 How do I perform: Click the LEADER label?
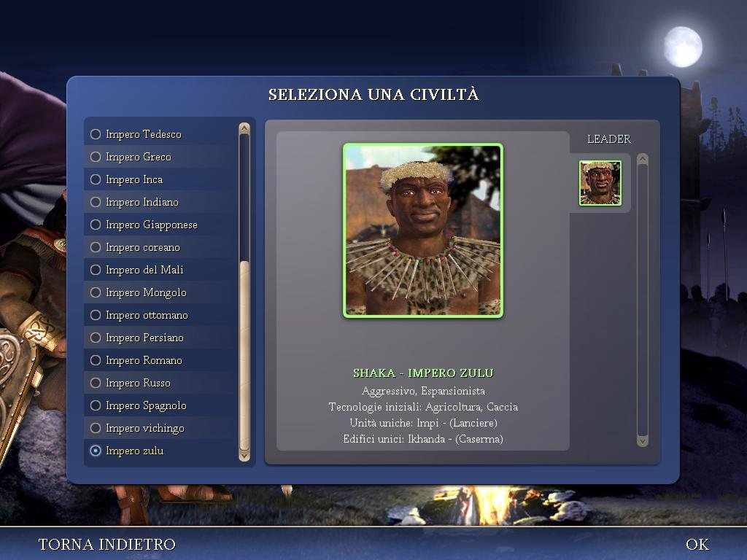coord(609,139)
